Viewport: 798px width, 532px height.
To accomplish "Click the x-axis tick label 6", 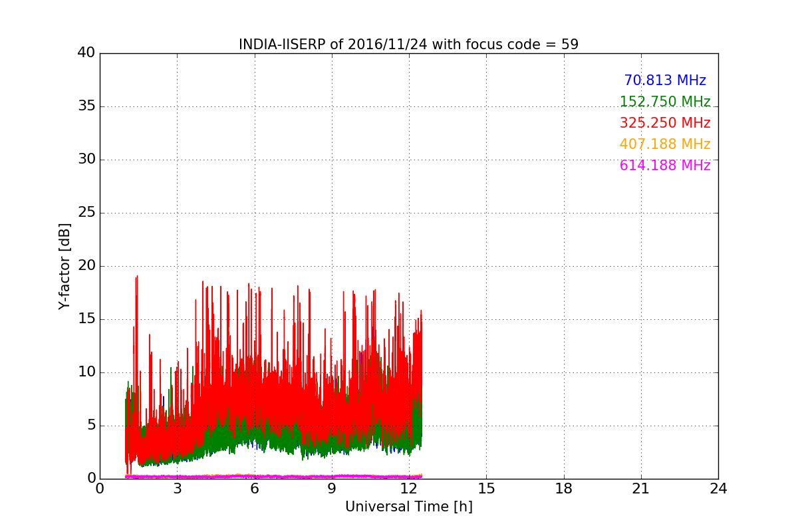I will [x=254, y=489].
